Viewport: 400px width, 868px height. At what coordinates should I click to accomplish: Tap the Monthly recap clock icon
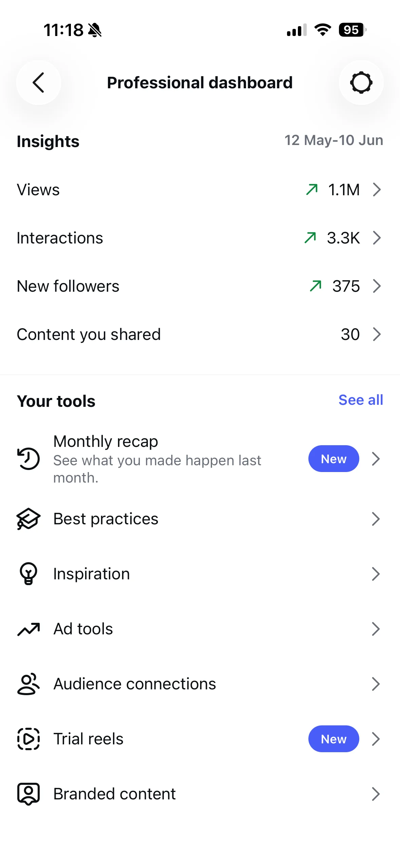point(28,459)
